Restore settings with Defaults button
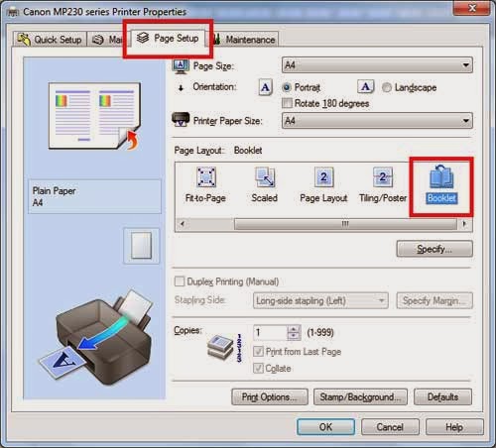 (442, 396)
